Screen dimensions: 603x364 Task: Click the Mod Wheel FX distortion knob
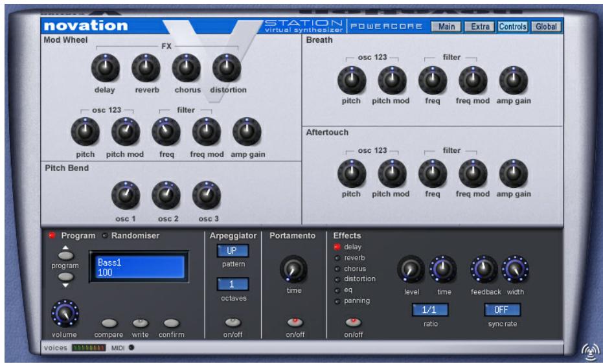click(x=227, y=68)
